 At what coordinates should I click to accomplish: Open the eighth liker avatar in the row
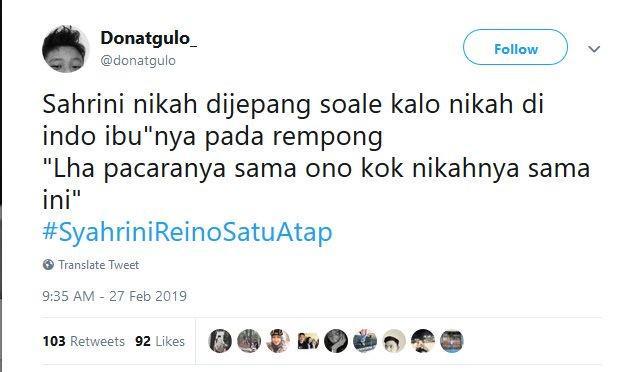pyautogui.click(x=423, y=341)
